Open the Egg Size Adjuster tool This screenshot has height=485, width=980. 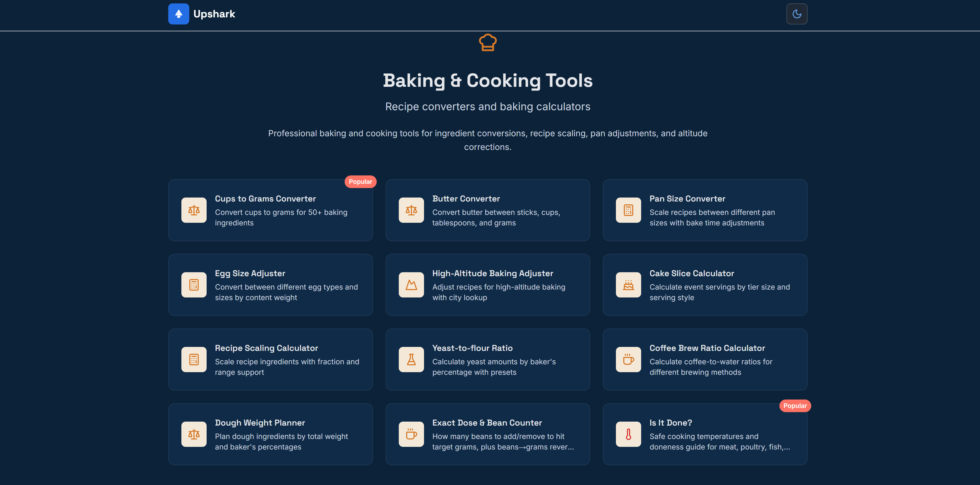coord(250,273)
